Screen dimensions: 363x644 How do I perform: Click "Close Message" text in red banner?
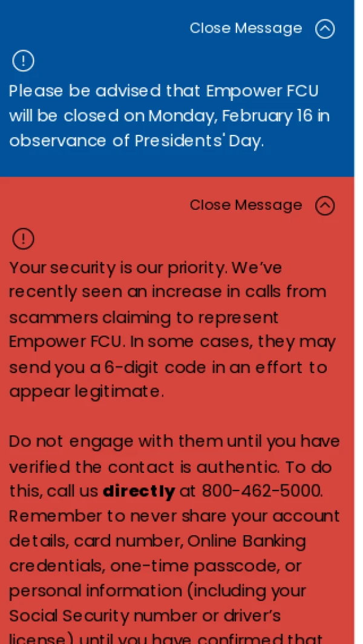[x=246, y=206]
